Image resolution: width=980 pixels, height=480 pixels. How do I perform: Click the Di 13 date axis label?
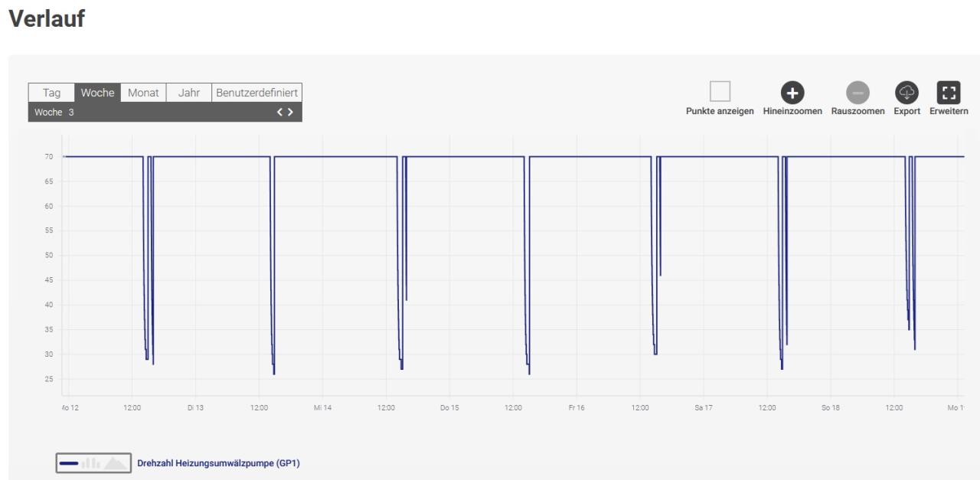pos(195,407)
